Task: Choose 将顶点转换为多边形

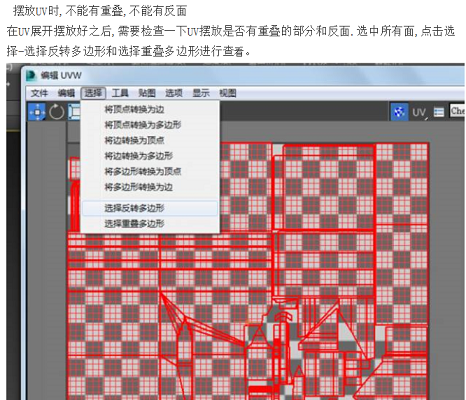Action: pyautogui.click(x=150, y=125)
